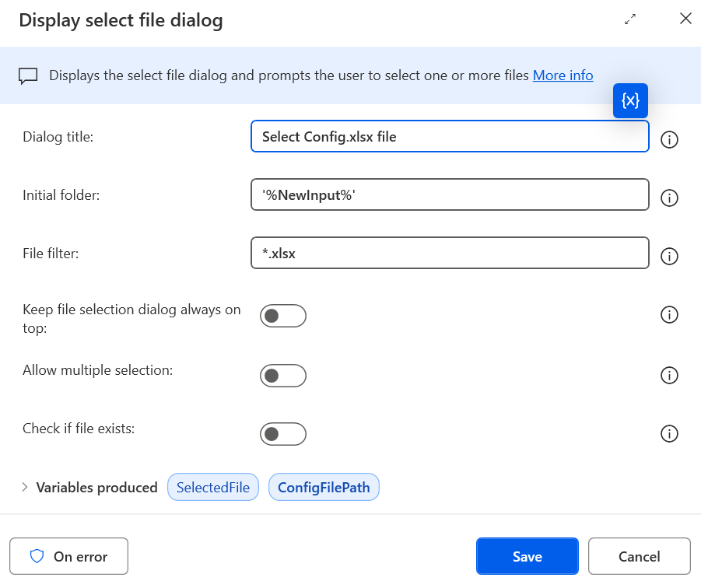Click the Save button
Viewport: 701px width, 588px height.
(527, 556)
